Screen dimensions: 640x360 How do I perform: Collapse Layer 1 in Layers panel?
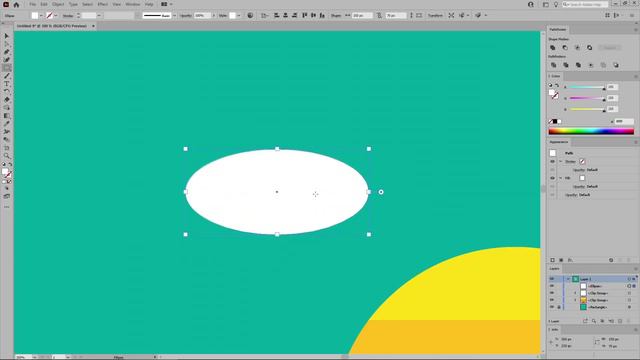pos(568,279)
